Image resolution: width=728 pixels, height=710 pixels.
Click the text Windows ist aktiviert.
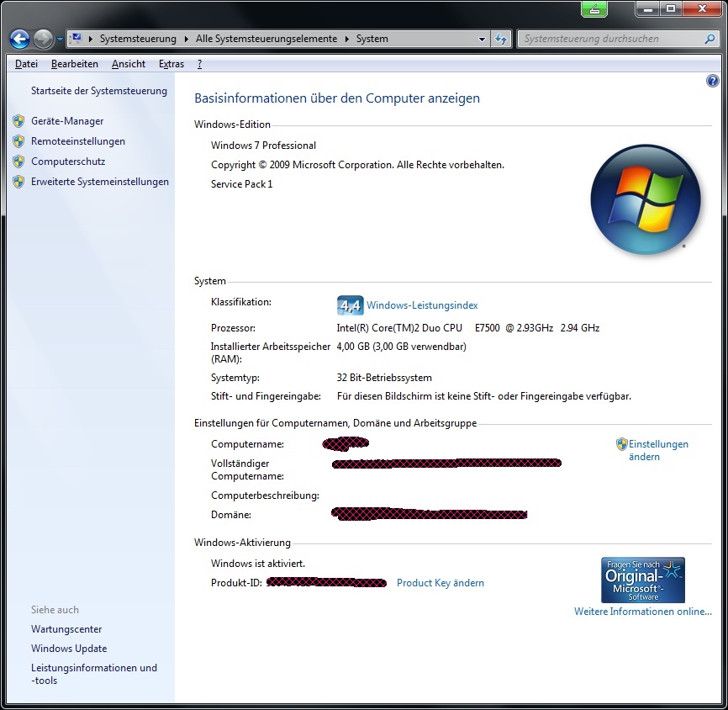click(258, 564)
